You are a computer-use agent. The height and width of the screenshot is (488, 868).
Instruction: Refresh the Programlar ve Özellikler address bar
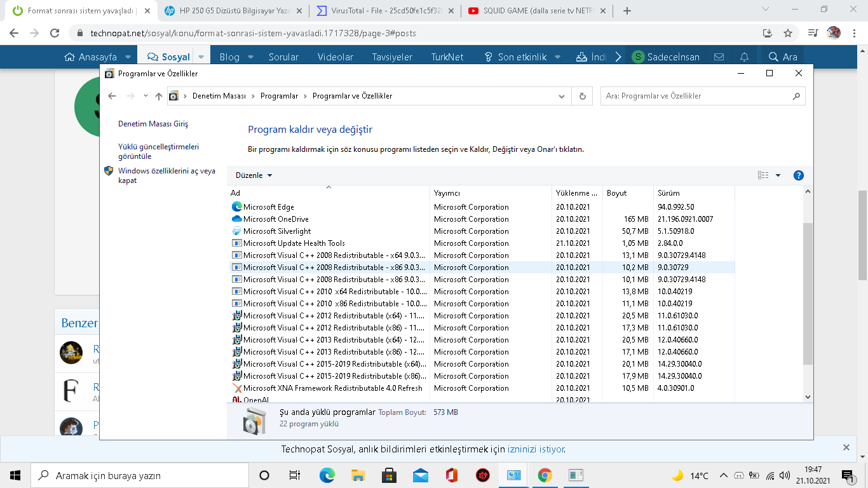coord(582,96)
